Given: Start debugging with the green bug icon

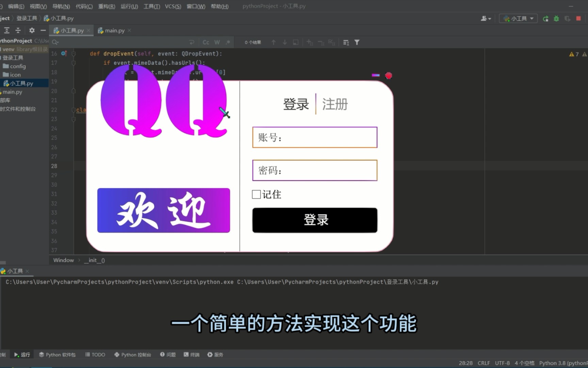Looking at the screenshot, I should (x=556, y=18).
